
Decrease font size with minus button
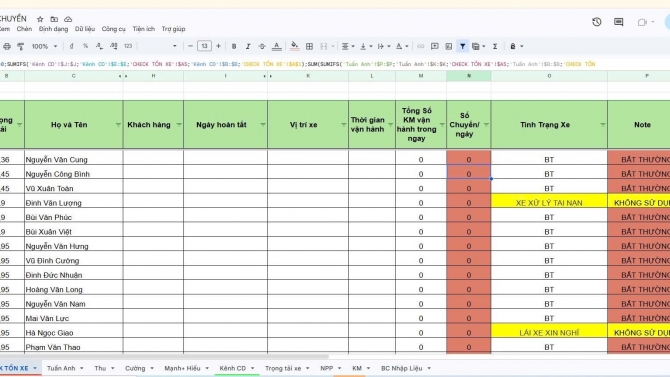pos(191,46)
